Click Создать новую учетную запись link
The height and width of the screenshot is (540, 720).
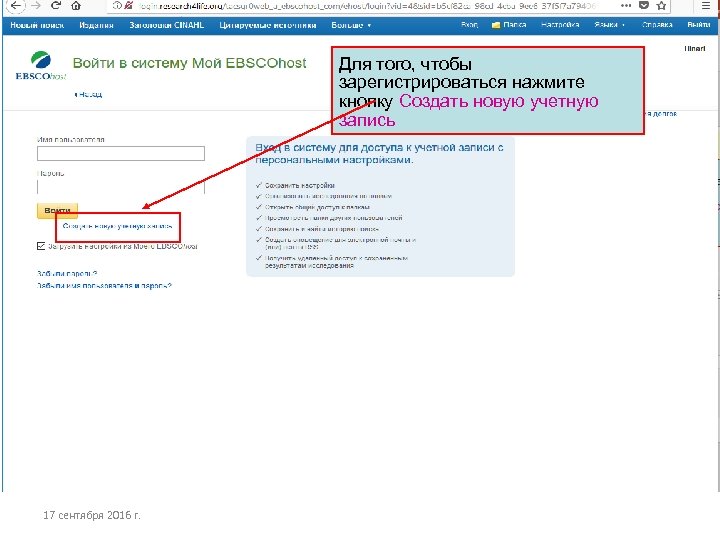(x=118, y=226)
